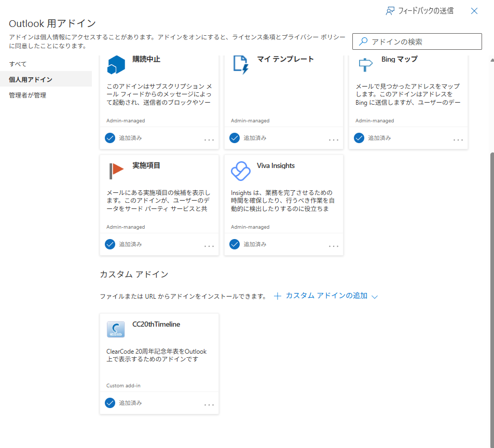This screenshot has width=494, height=448.
Task: Click the Viva Insights heart icon
Action: 241,171
